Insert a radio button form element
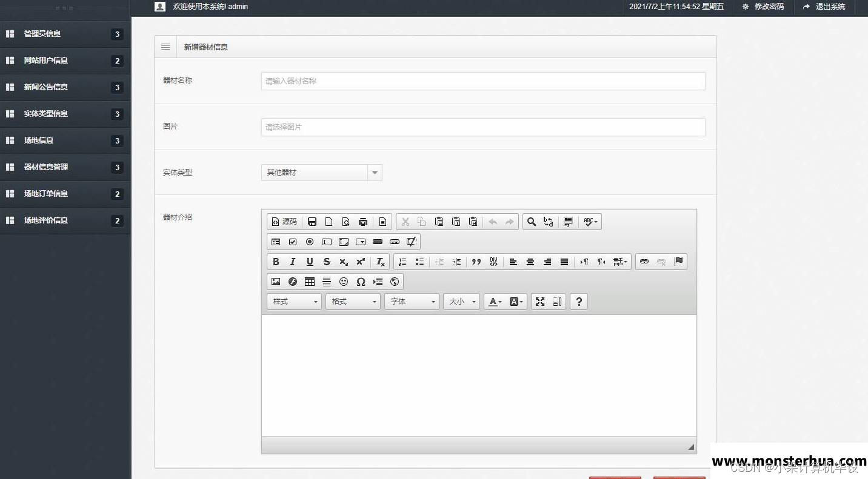Image resolution: width=868 pixels, height=479 pixels. click(310, 242)
